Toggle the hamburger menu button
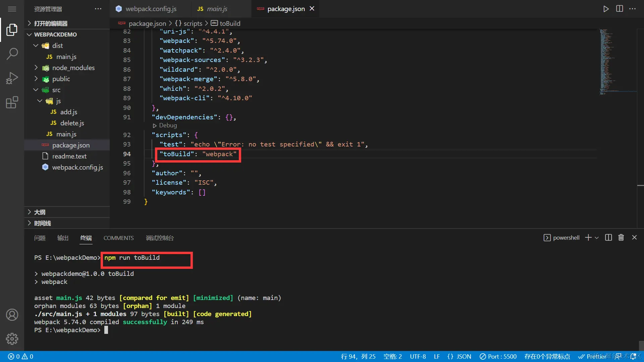Viewport: 644px width, 362px height. [x=12, y=9]
